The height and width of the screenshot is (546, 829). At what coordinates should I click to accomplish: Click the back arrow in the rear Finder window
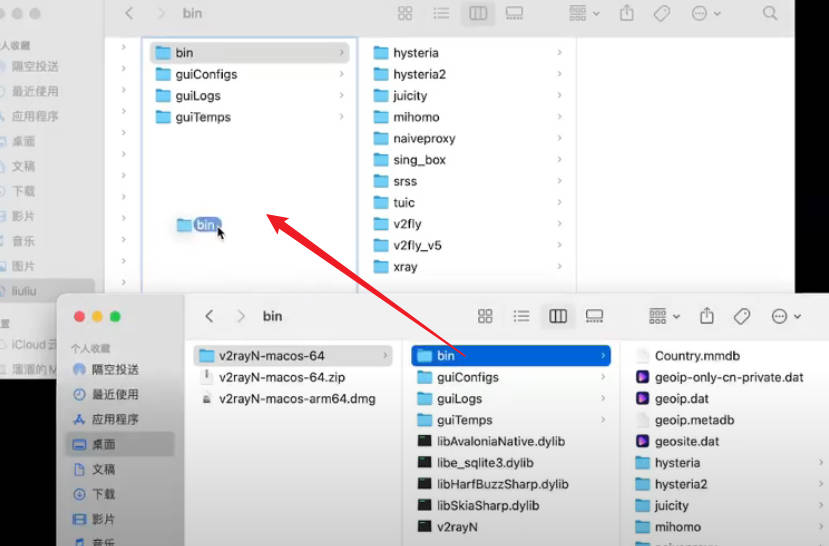click(129, 13)
